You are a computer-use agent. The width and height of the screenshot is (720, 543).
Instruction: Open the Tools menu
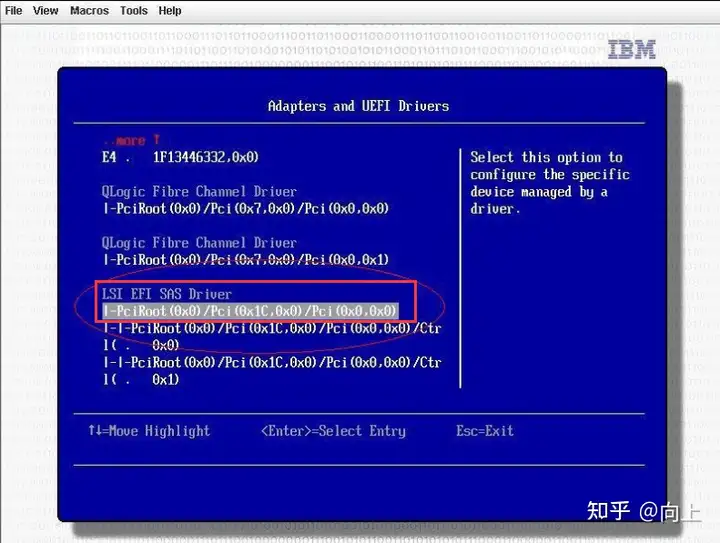[134, 10]
